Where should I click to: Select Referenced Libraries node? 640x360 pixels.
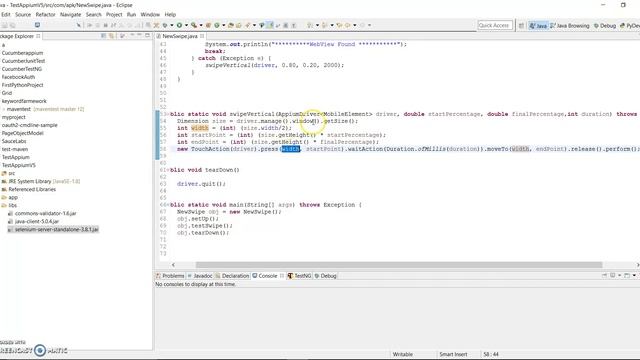click(29, 189)
